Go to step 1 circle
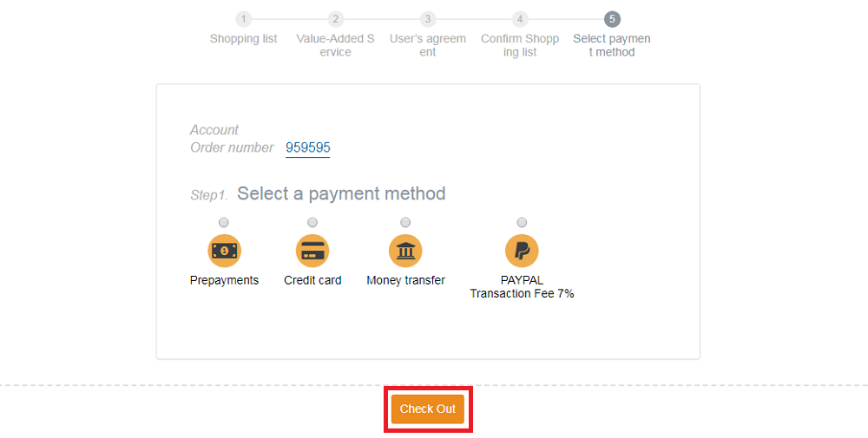The image size is (868, 438). [244, 19]
